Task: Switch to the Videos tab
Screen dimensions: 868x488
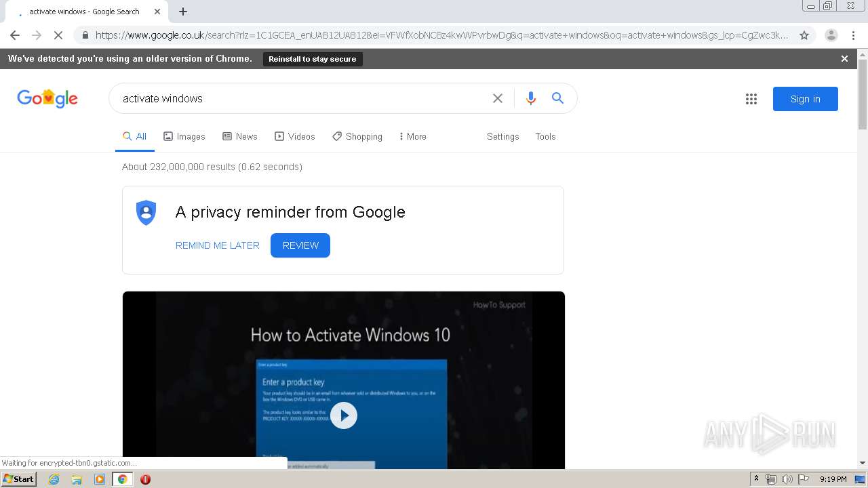Action: 295,136
